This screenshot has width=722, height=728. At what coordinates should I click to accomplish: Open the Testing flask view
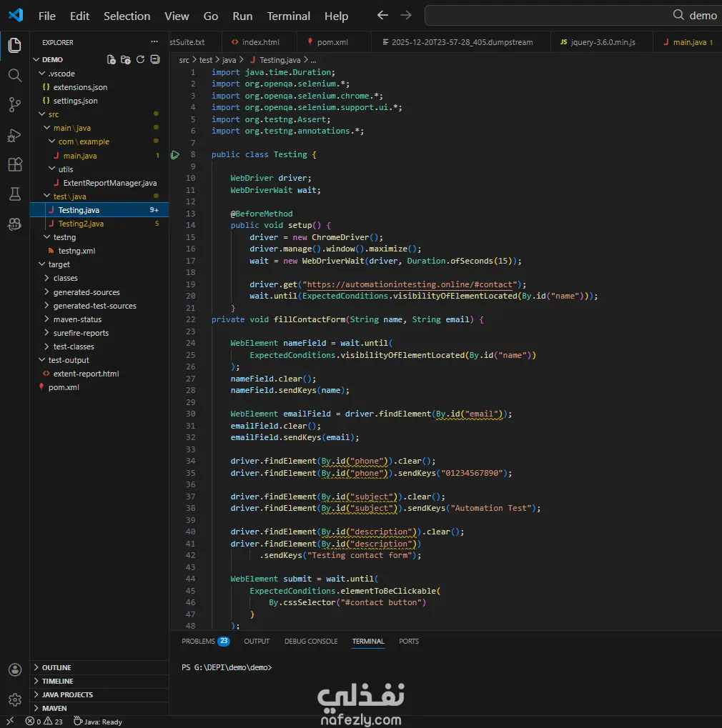click(15, 194)
